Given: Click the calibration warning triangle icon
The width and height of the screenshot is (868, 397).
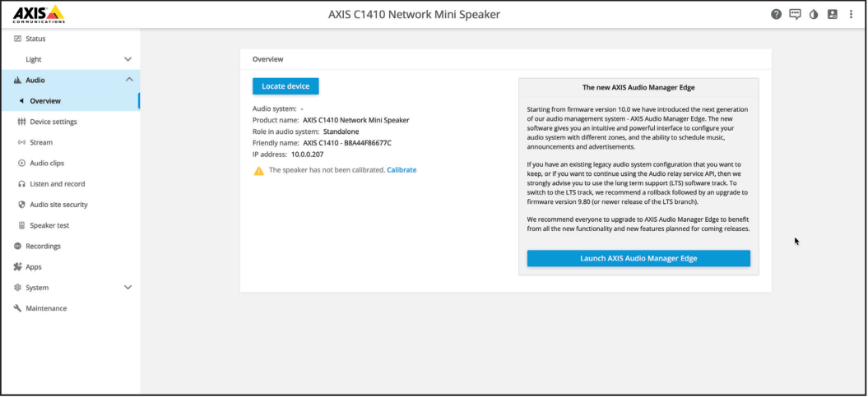Looking at the screenshot, I should 258,170.
